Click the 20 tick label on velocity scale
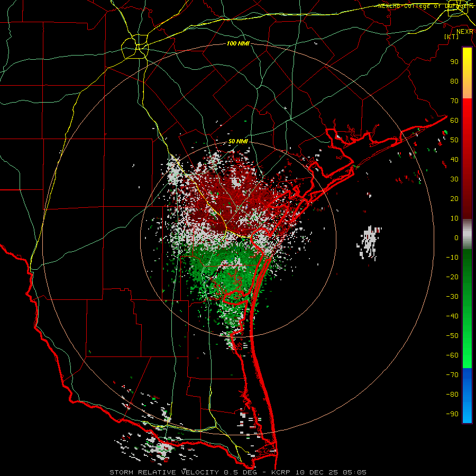The height and width of the screenshot is (476, 476). point(454,198)
